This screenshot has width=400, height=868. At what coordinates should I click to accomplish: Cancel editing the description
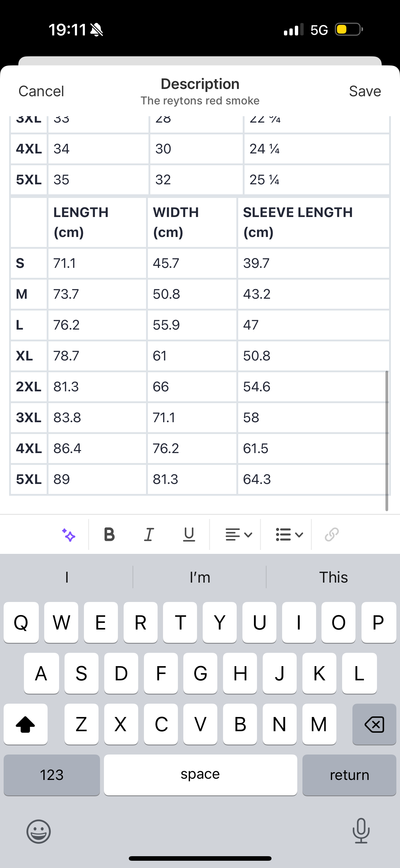[x=41, y=91]
